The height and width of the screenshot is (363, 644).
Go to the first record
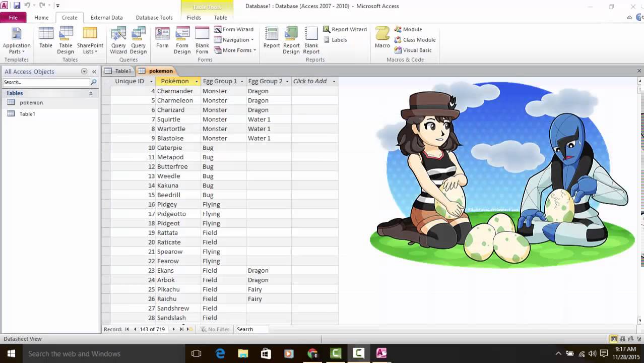coord(127,329)
